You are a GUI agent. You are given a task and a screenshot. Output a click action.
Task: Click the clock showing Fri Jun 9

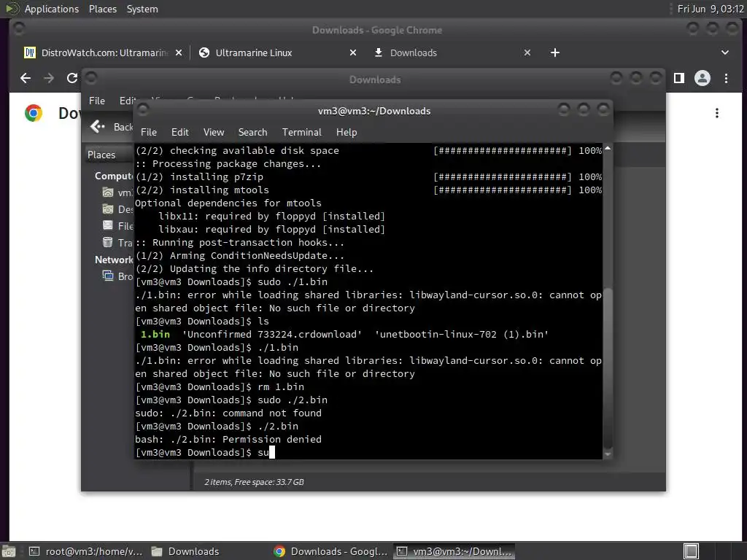[x=711, y=9]
